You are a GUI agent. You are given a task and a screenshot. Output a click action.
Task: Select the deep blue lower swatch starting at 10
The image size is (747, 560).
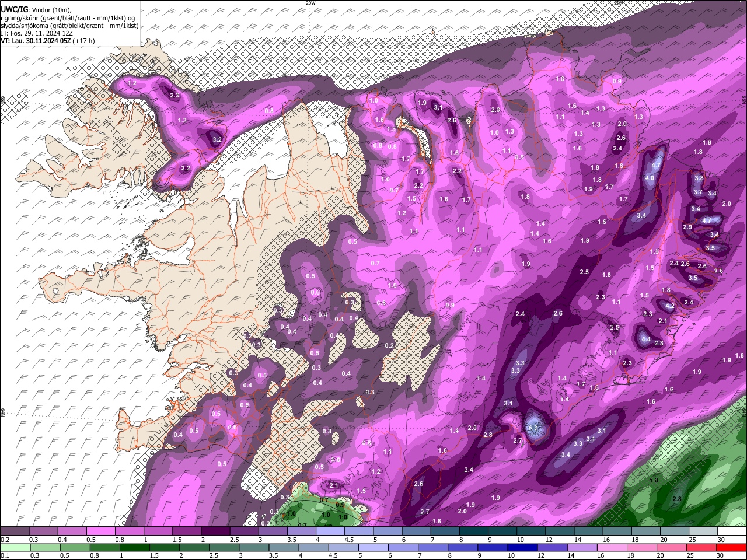(523, 547)
